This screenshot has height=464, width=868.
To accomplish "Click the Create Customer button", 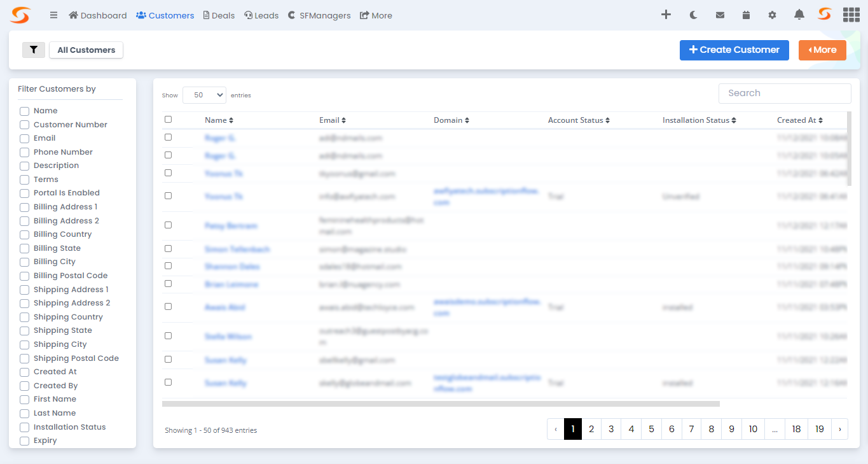I will coord(734,50).
